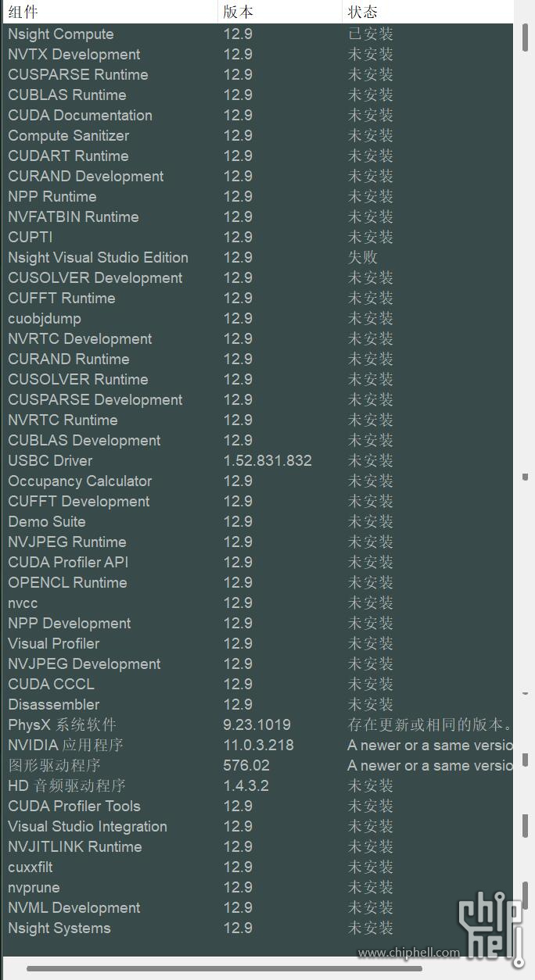Select the CUFFT Runtime row
This screenshot has width=535, height=980.
tap(258, 299)
